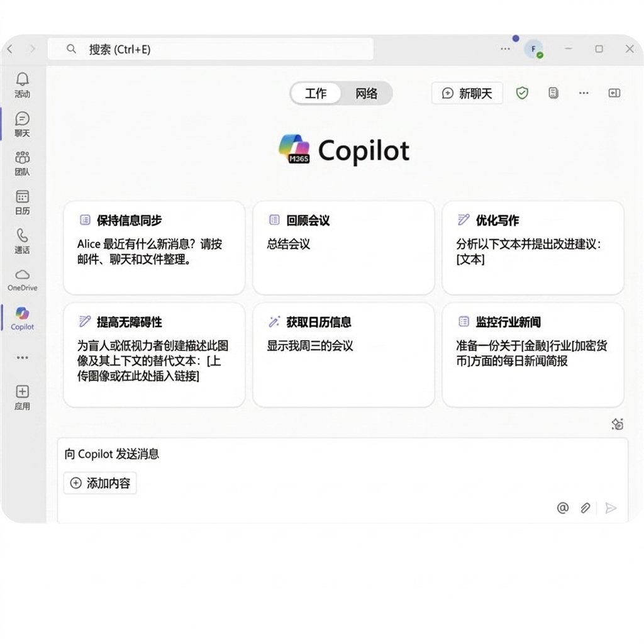Go back with the left navigation arrow
The image size is (644, 644).
coord(10,49)
